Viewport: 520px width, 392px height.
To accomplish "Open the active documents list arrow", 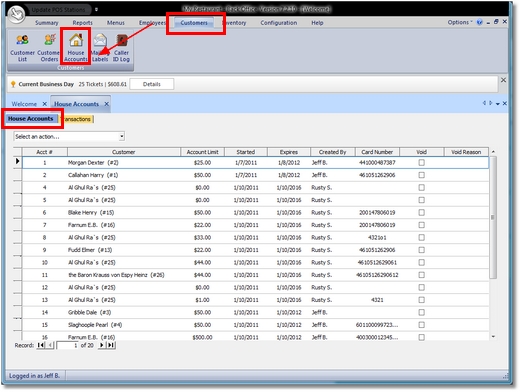I will tap(498, 104).
